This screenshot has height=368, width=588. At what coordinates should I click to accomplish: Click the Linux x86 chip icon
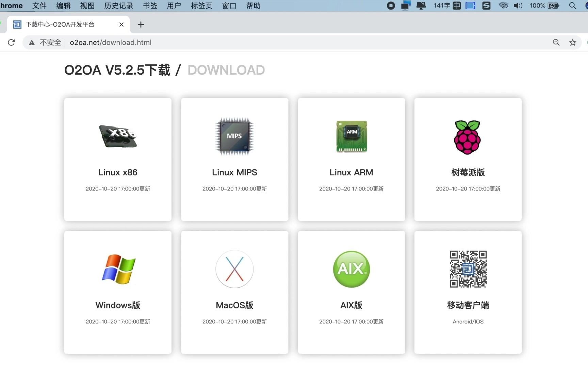(x=118, y=136)
